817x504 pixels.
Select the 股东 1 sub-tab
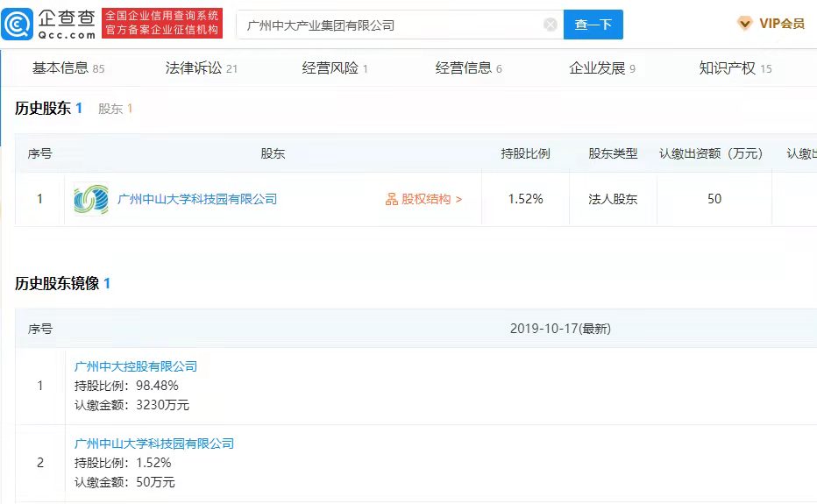coord(115,109)
